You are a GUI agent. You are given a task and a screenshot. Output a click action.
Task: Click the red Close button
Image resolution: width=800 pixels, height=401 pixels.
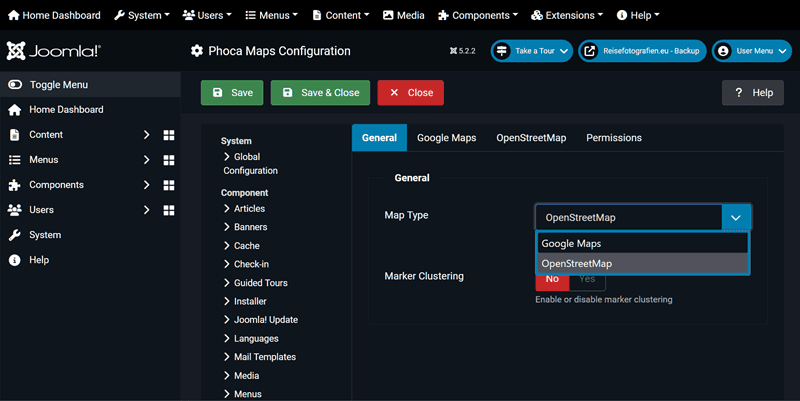410,93
